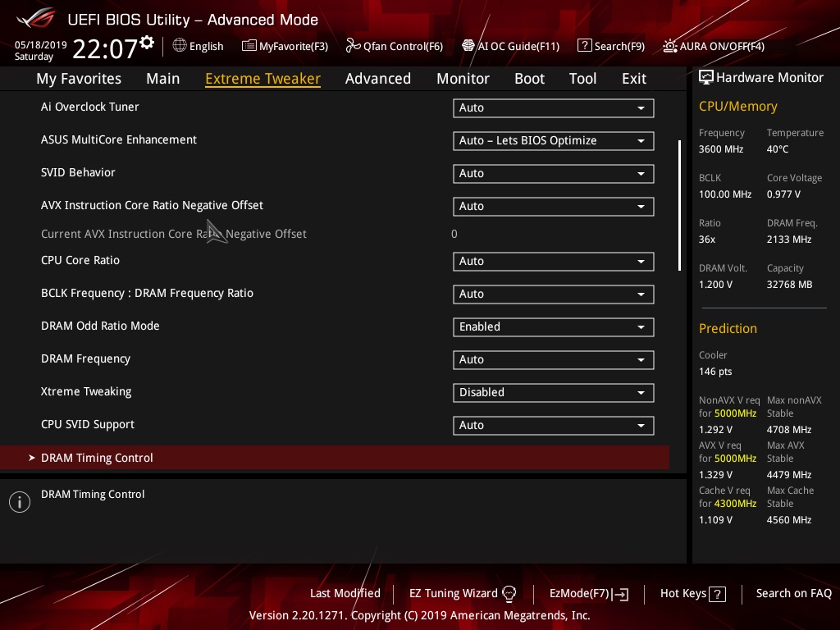Viewport: 840px width, 630px height.
Task: Open BCLK Frequency DRAM Frequency Ratio dropdown
Action: coord(554,294)
